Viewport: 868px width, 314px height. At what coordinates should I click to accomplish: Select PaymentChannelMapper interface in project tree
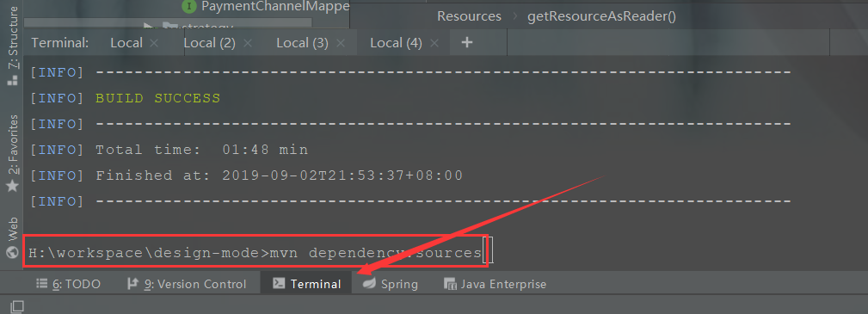point(267,6)
